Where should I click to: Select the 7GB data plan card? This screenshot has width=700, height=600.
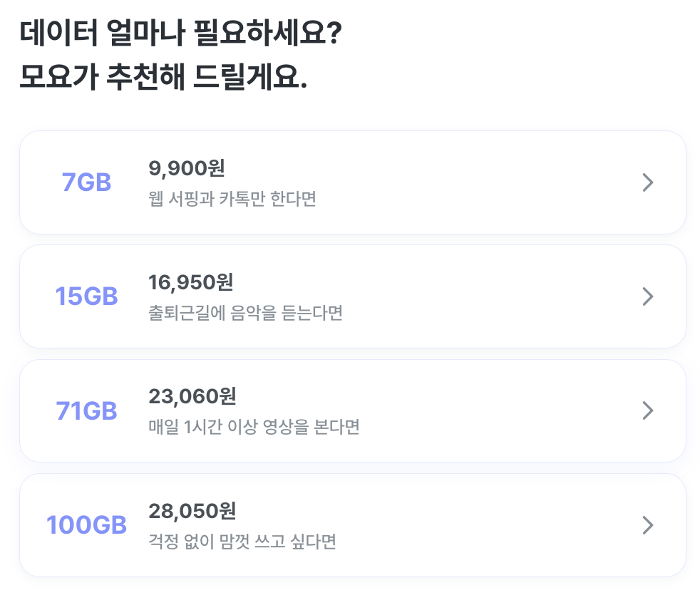tap(353, 182)
